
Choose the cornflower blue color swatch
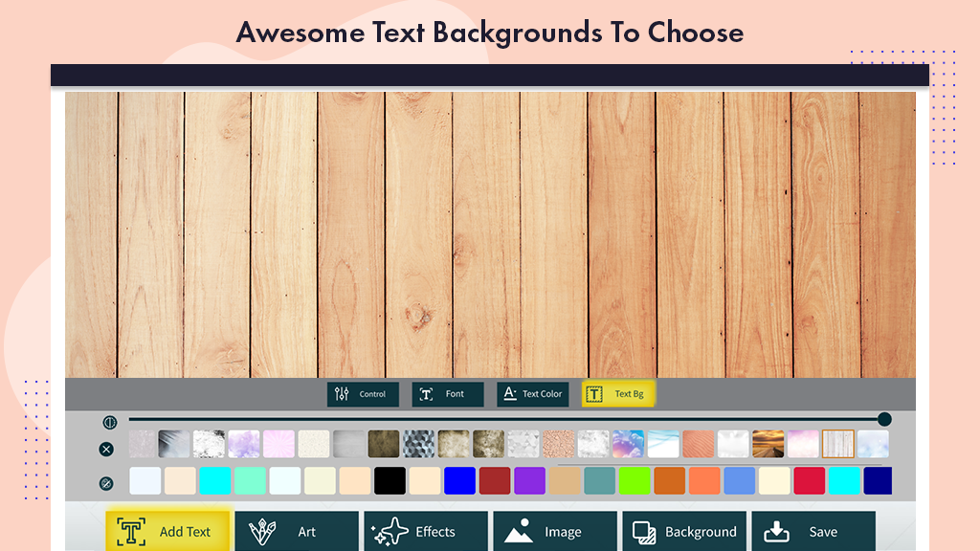pos(740,481)
